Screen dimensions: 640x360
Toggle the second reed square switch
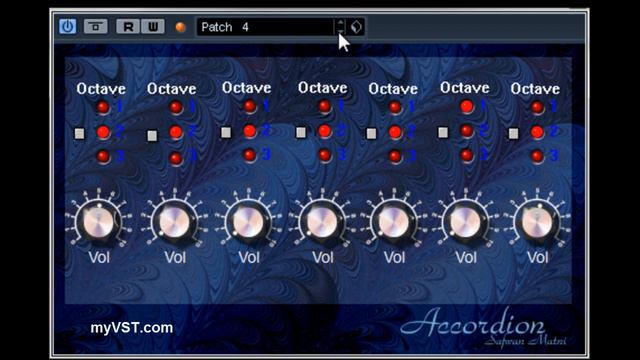pyautogui.click(x=152, y=136)
